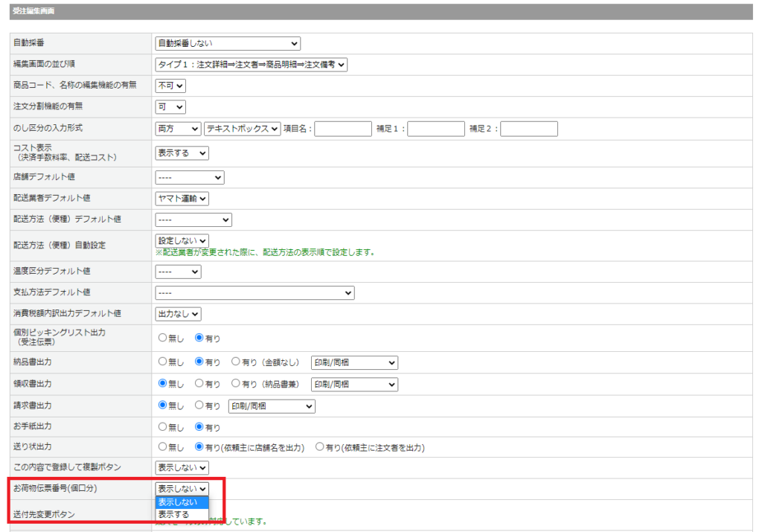Open the 消費税額内訳 出力なし dropdown
This screenshot has height=532, width=762.
178,314
